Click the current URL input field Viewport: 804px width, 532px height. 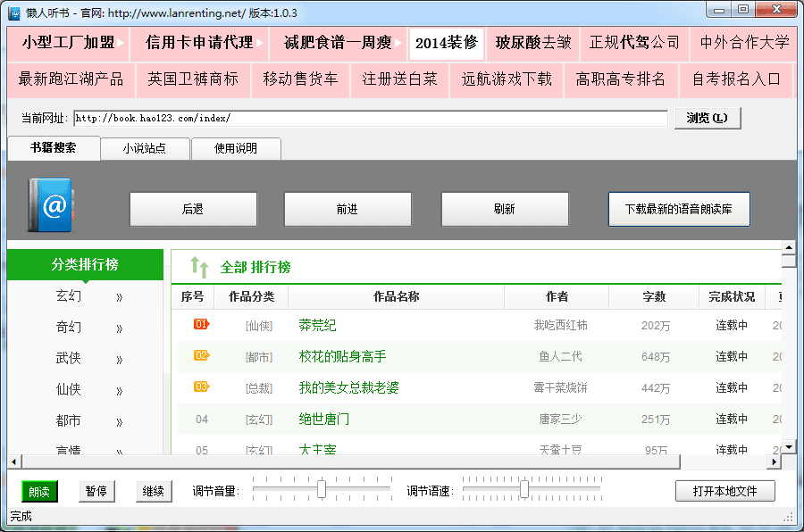[370, 118]
